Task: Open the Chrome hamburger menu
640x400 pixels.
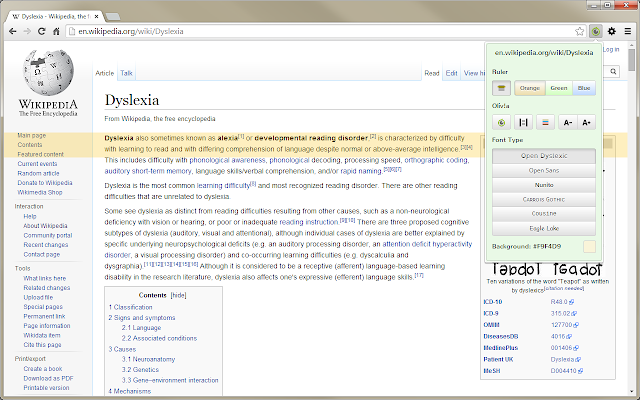Action: [628, 31]
